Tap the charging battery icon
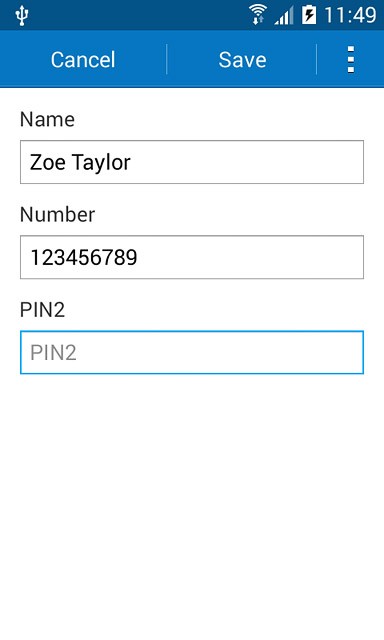384x640 pixels. [x=309, y=16]
